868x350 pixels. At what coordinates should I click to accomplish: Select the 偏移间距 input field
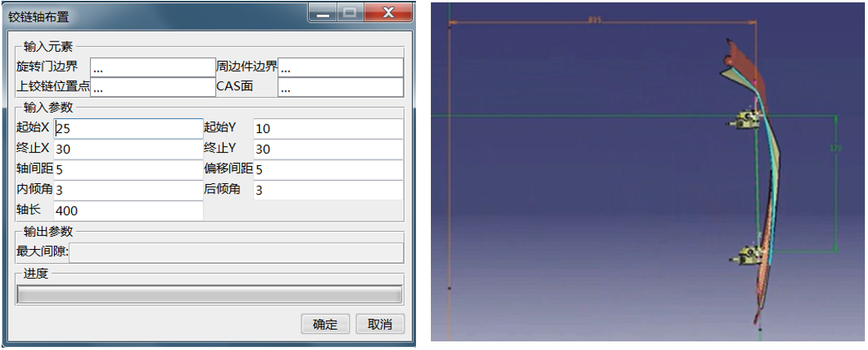click(328, 169)
